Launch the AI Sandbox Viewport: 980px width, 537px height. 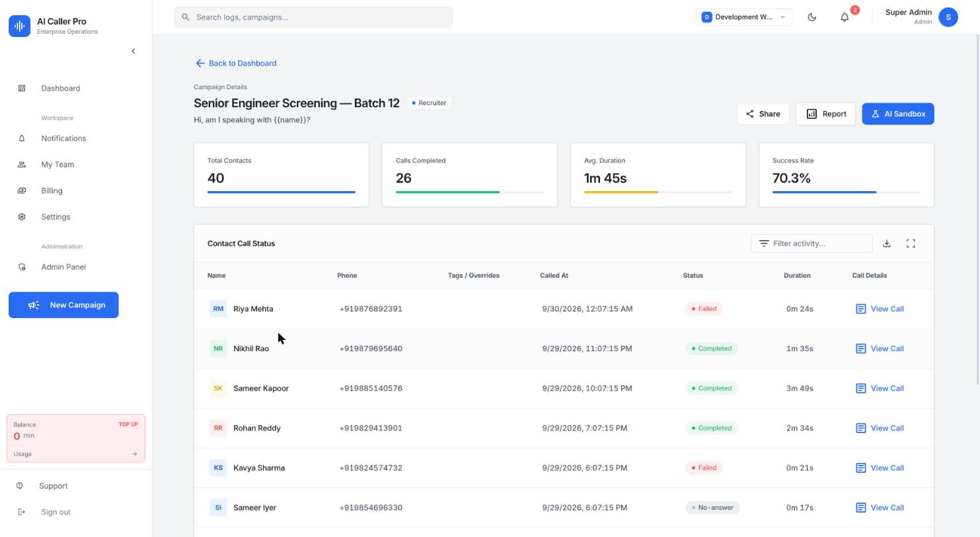coord(898,114)
